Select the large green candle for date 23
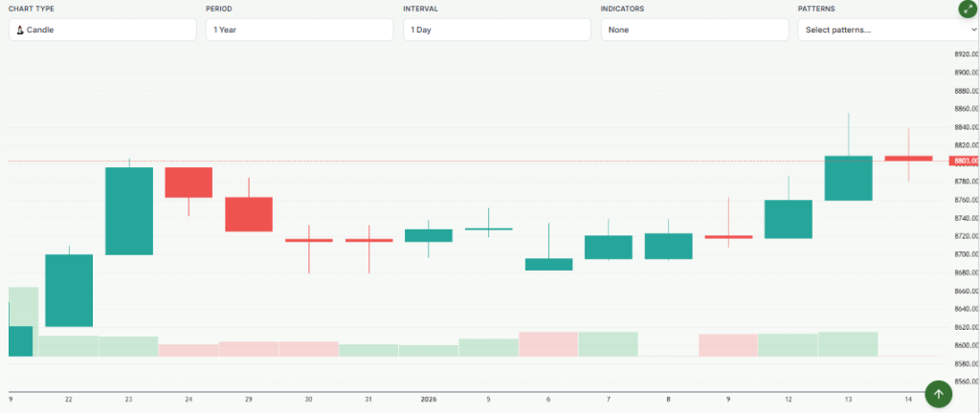 pos(129,211)
